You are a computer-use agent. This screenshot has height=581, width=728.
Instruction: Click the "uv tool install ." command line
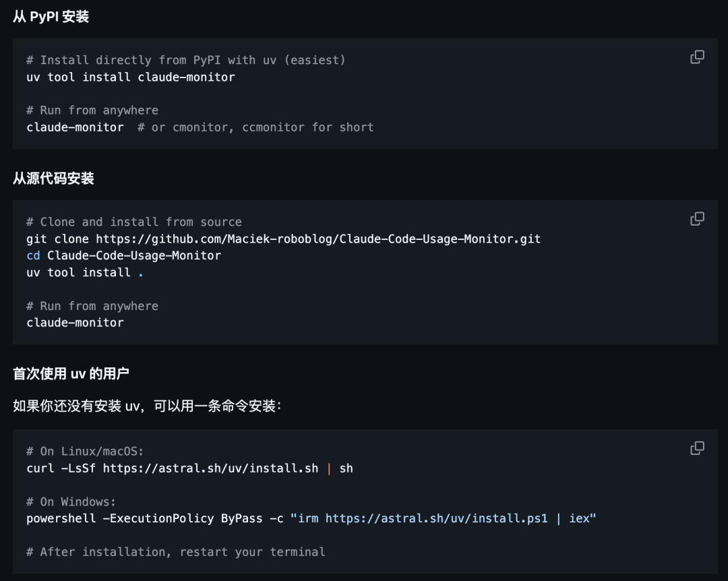tap(85, 272)
